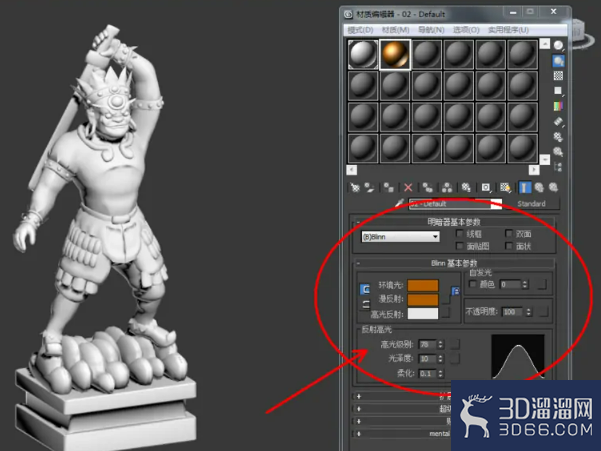Select the orange sample sphere slot
This screenshot has height=451, width=601.
point(395,54)
